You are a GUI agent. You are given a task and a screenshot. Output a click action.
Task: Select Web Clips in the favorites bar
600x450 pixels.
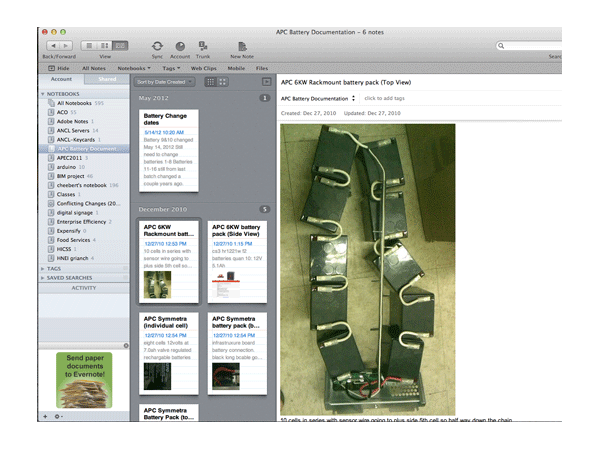pyautogui.click(x=204, y=68)
